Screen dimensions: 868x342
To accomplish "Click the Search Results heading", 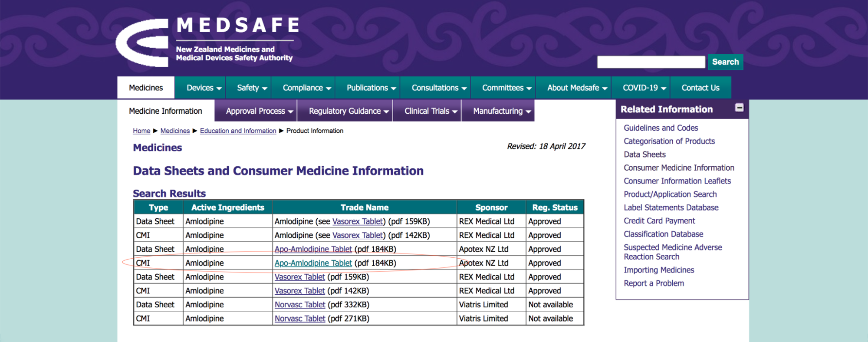I will tap(169, 193).
